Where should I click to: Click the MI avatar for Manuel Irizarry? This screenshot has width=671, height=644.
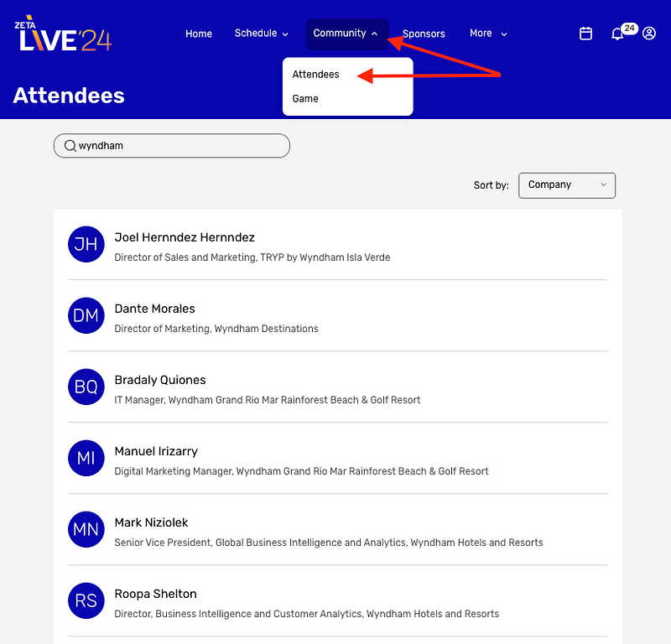86,459
